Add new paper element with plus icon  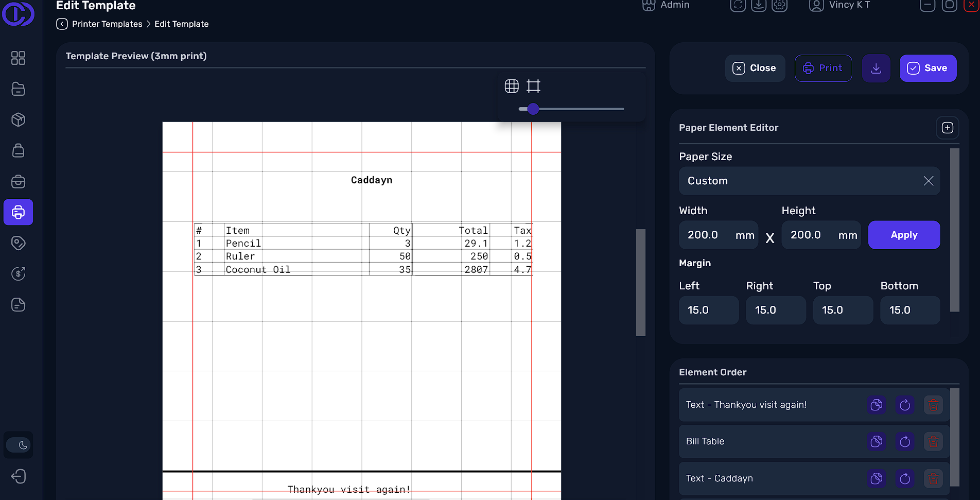point(947,128)
